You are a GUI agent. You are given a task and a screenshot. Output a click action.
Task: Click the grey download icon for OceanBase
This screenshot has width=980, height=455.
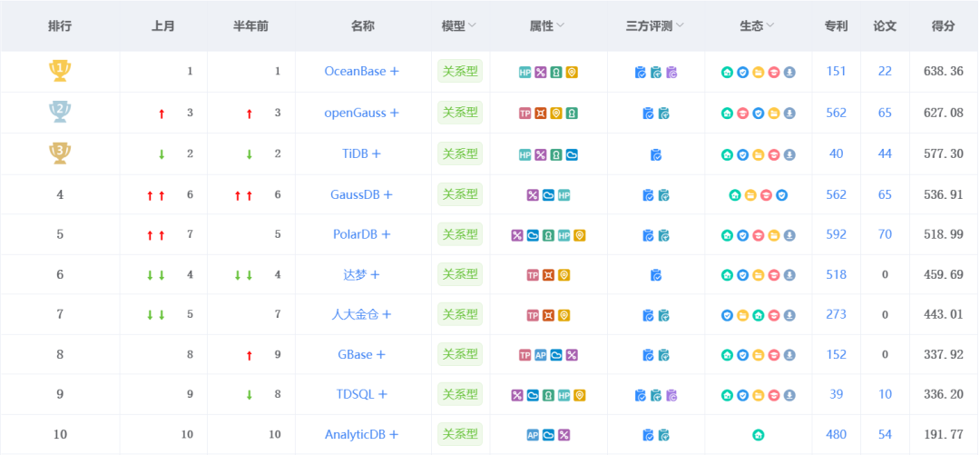(x=790, y=73)
